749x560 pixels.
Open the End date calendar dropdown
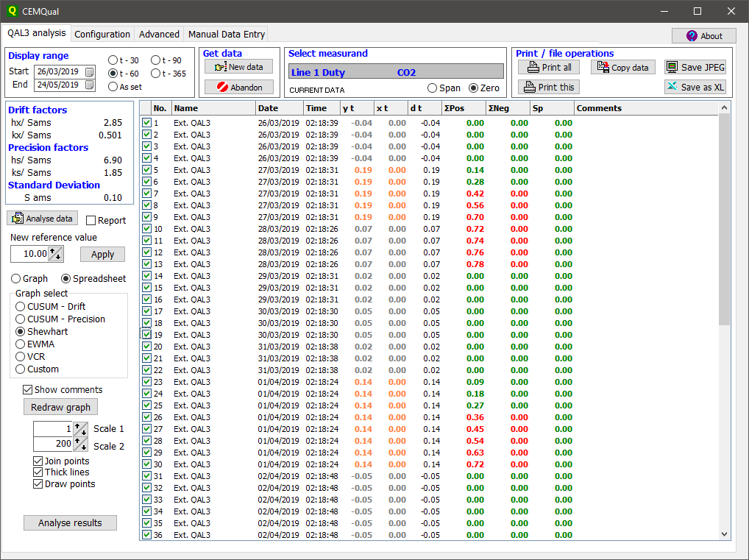(x=90, y=85)
